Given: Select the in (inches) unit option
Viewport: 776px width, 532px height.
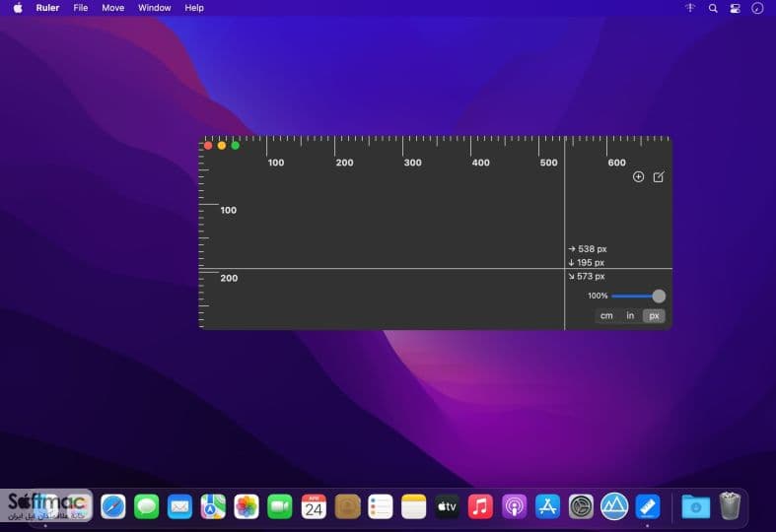Looking at the screenshot, I should [x=630, y=315].
